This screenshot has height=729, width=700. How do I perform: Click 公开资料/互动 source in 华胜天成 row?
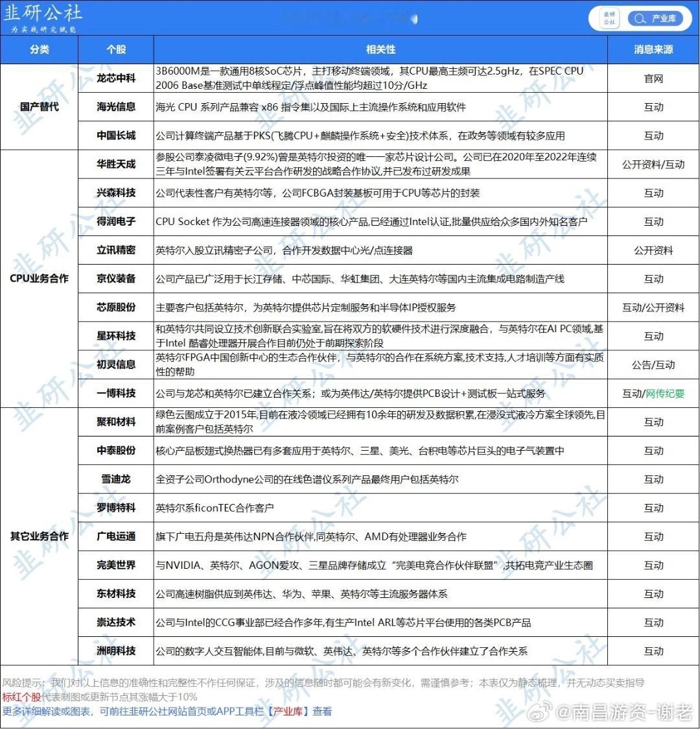pos(653,164)
